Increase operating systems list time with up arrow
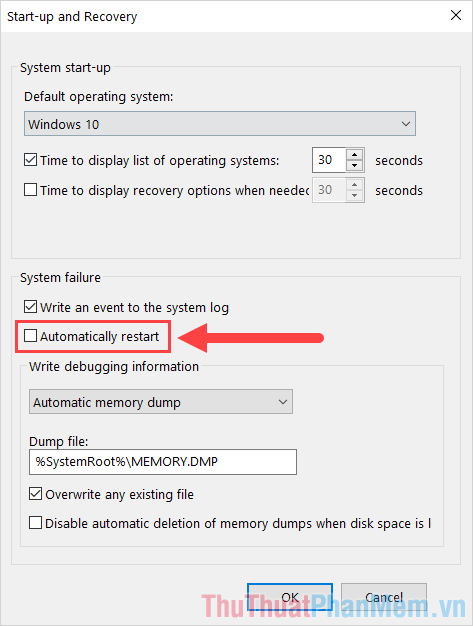 tap(354, 154)
